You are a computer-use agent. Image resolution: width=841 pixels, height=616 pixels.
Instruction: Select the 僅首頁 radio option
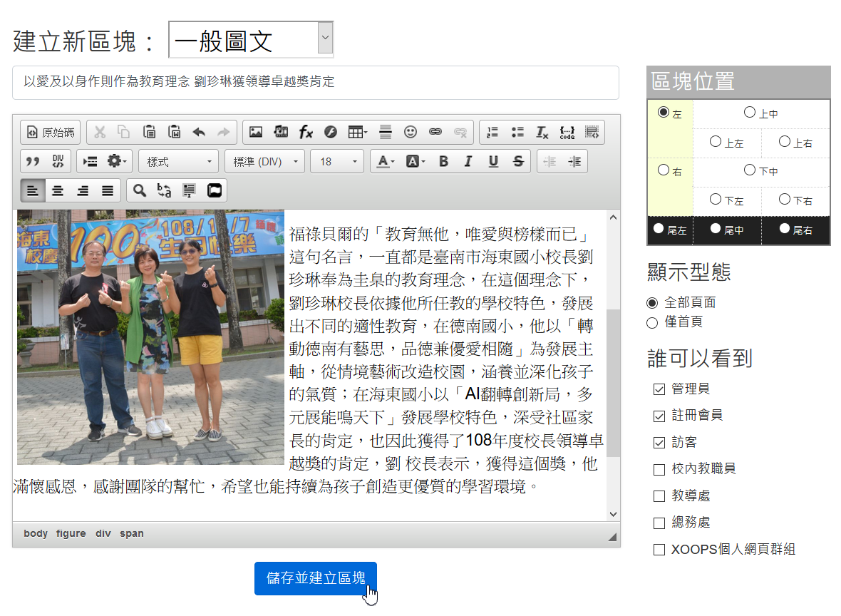pos(652,323)
